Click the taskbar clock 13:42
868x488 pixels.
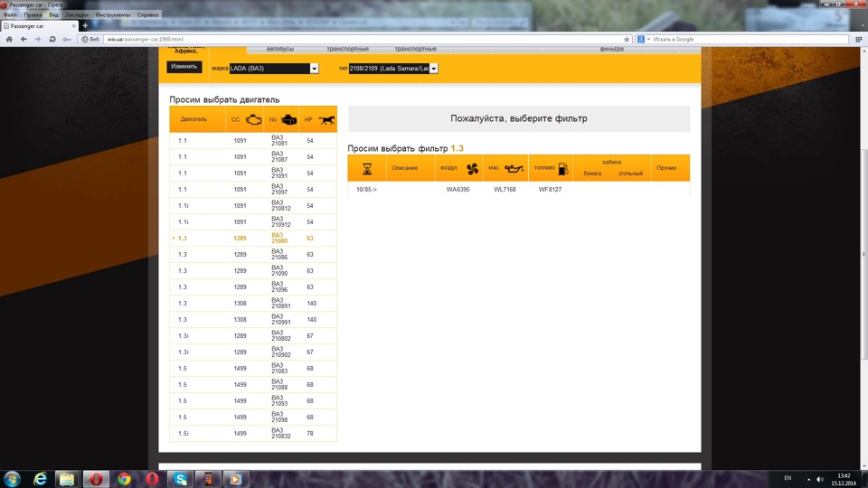pos(844,476)
